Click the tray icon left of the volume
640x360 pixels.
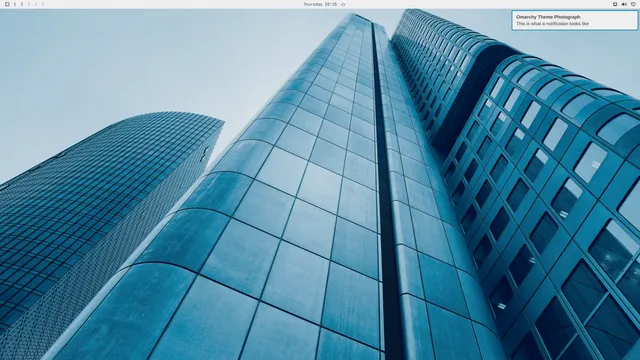pos(615,4)
